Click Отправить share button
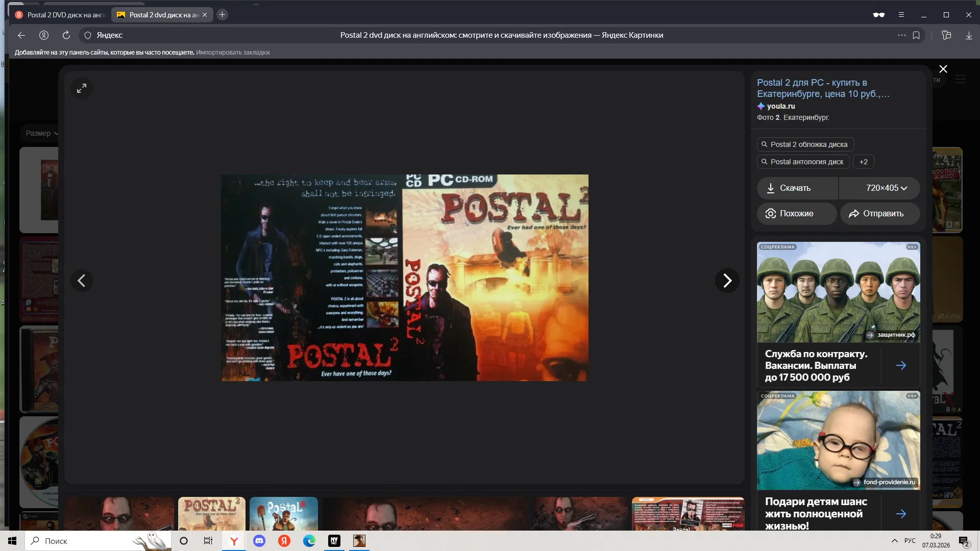Viewport: 980px width, 551px height. (x=879, y=214)
